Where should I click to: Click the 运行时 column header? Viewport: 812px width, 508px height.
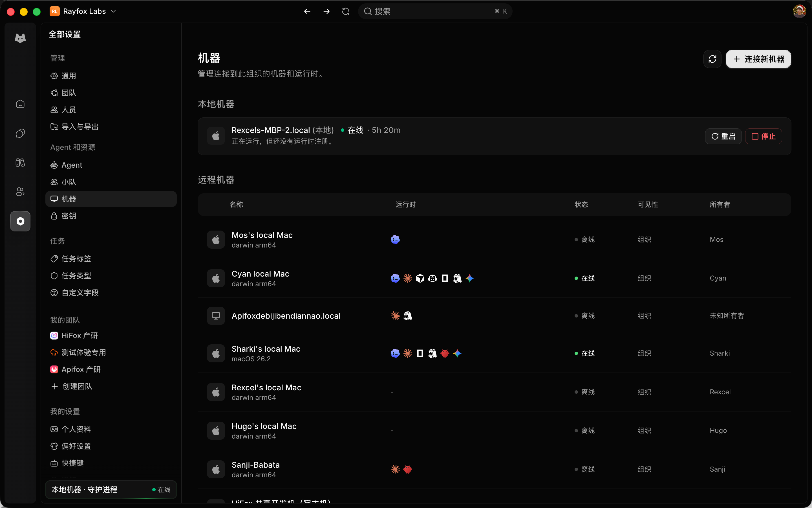[x=406, y=205]
